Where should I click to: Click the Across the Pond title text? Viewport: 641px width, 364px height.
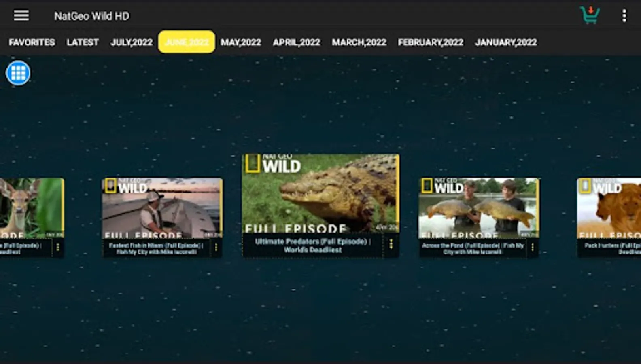[473, 248]
